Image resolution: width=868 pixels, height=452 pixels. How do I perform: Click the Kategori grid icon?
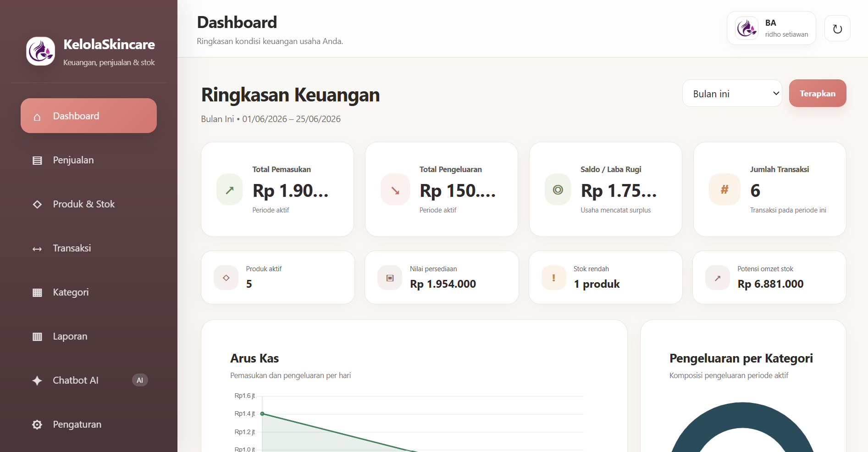[37, 293]
